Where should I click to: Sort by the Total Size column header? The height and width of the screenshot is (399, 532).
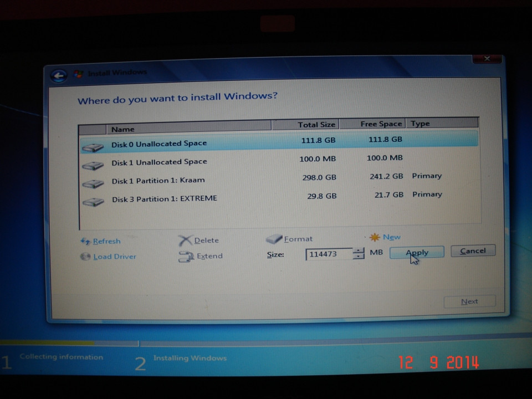coord(305,125)
